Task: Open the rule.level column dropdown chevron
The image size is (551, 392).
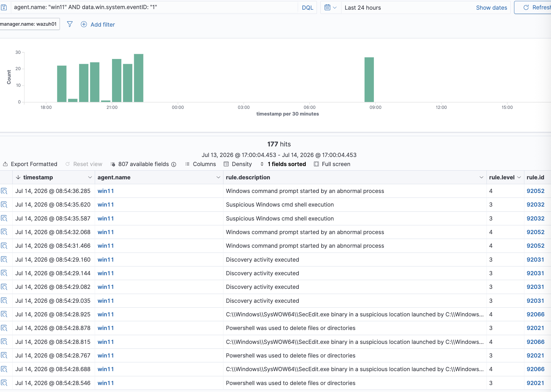Action: coord(519,177)
